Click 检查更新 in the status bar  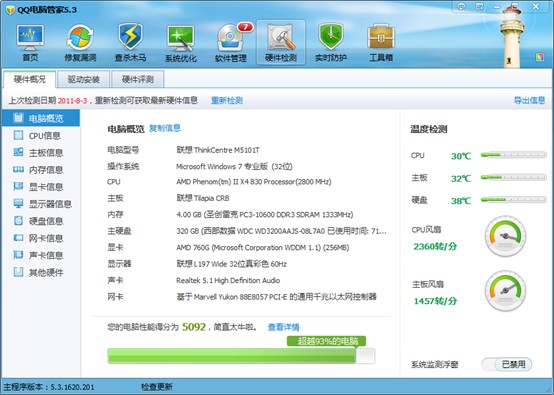tap(157, 387)
